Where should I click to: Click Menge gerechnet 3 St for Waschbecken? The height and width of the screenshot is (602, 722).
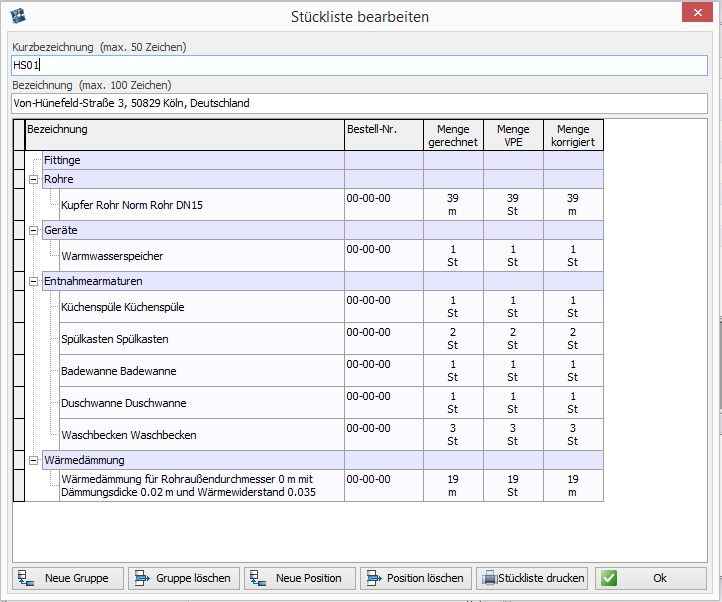(453, 435)
